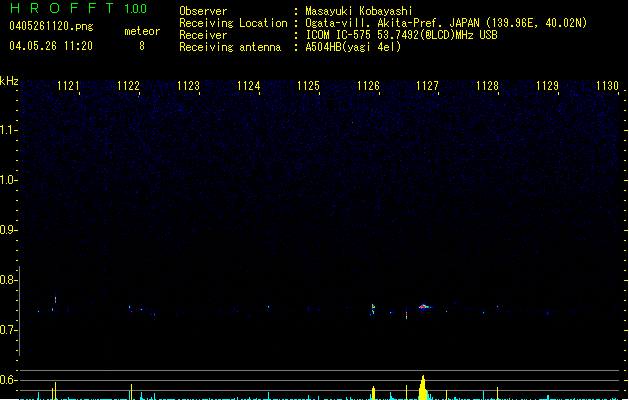Click the meteor echo streak near 1126
Screen dimensions: 629x400
click(373, 309)
